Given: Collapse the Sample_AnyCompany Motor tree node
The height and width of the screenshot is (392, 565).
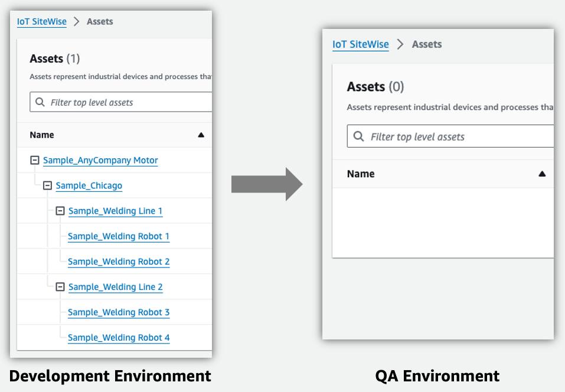Looking at the screenshot, I should [x=34, y=161].
